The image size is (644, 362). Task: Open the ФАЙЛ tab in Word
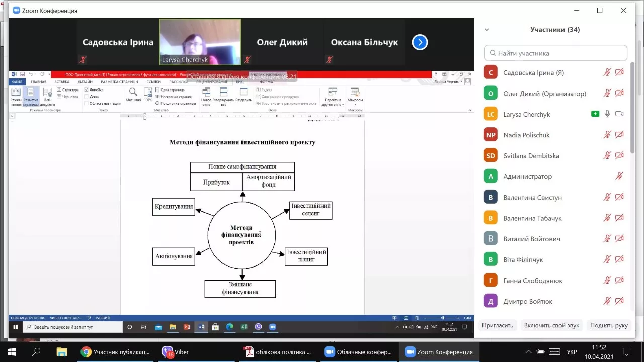[17, 82]
